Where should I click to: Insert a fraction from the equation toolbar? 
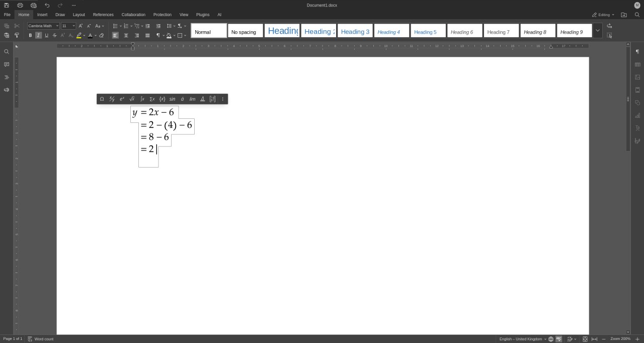(112, 99)
